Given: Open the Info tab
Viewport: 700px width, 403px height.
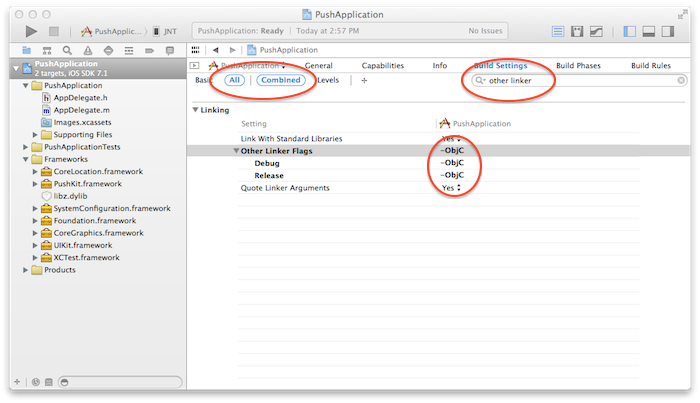Looking at the screenshot, I should point(440,66).
